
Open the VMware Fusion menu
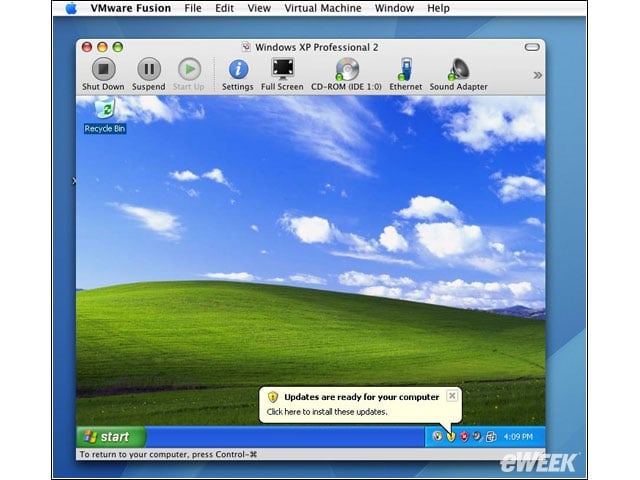coord(131,8)
